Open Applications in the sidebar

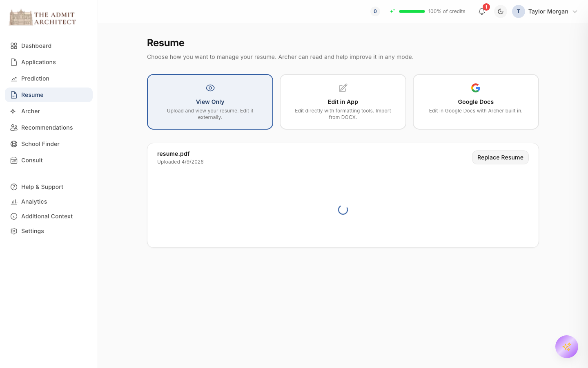(x=38, y=62)
